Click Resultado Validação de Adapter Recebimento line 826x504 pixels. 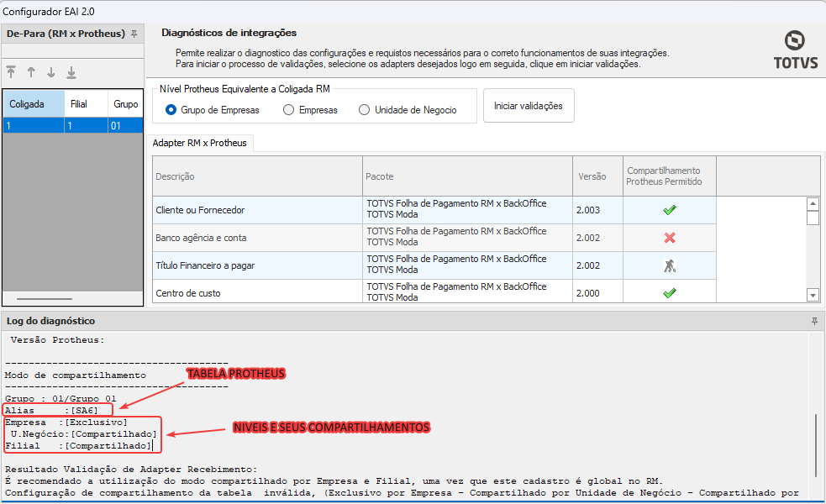(131, 470)
